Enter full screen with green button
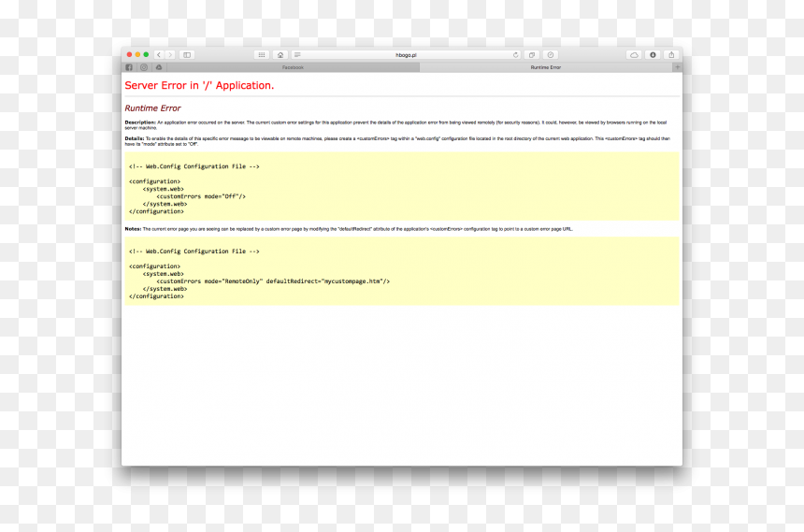Screen dimensions: 804x532 146,54
